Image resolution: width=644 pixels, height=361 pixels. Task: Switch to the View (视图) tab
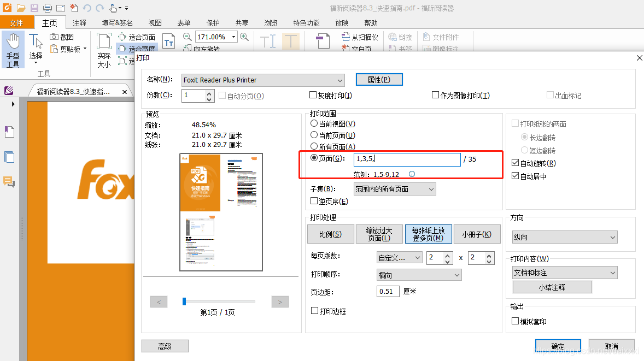coord(155,23)
